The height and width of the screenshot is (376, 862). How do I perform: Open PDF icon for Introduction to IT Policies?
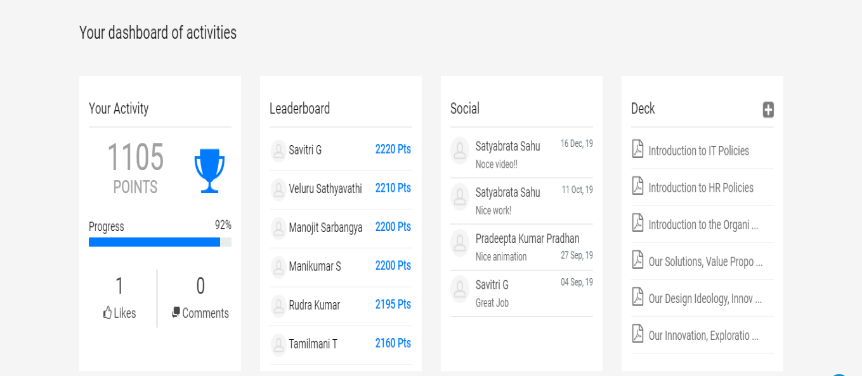click(x=637, y=149)
